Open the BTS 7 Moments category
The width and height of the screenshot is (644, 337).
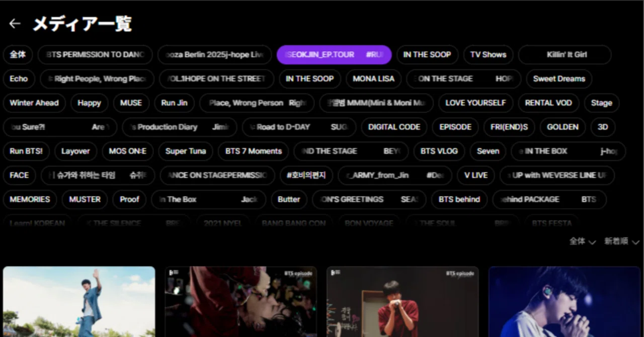pyautogui.click(x=253, y=151)
